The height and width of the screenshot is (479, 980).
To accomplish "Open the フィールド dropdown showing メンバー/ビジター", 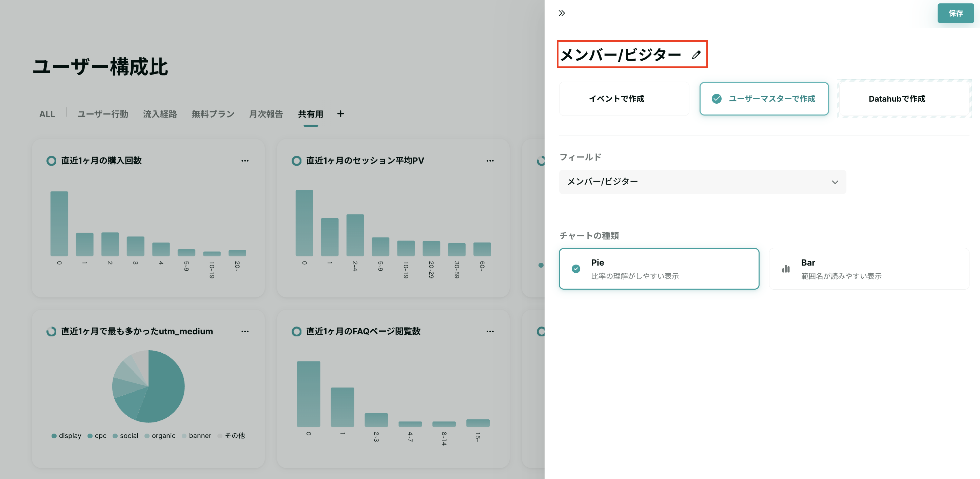I will pyautogui.click(x=702, y=182).
